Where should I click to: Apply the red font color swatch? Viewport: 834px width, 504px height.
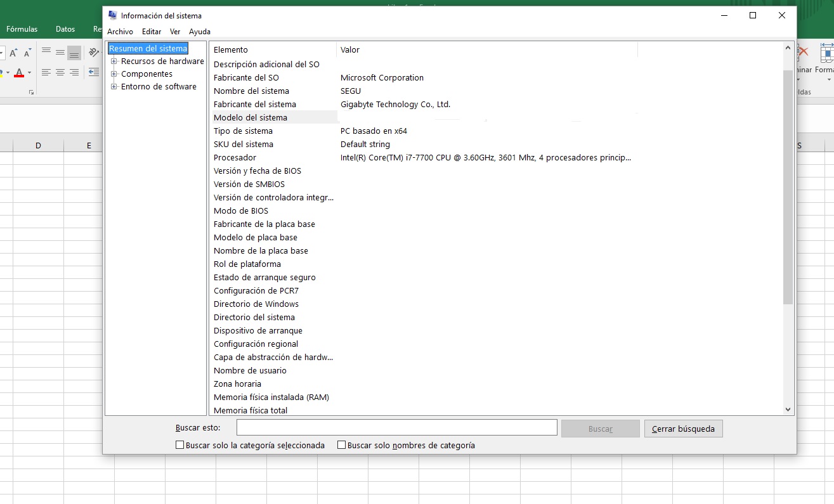(x=19, y=73)
